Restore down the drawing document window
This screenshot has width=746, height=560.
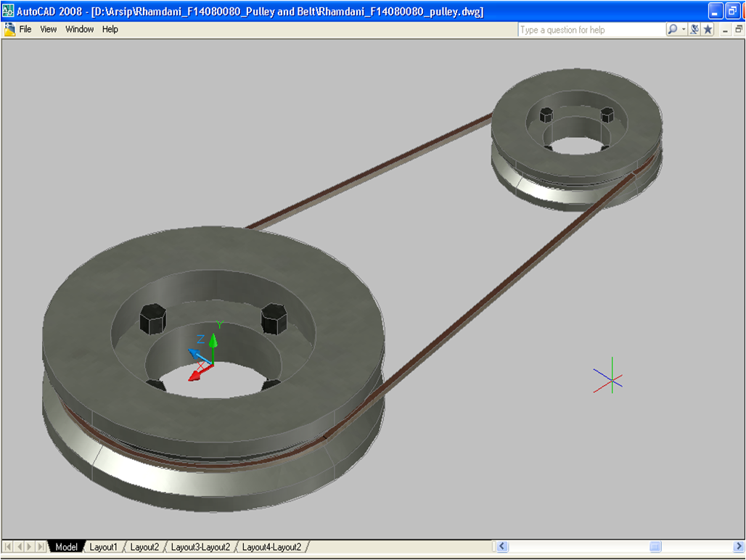pos(739,30)
